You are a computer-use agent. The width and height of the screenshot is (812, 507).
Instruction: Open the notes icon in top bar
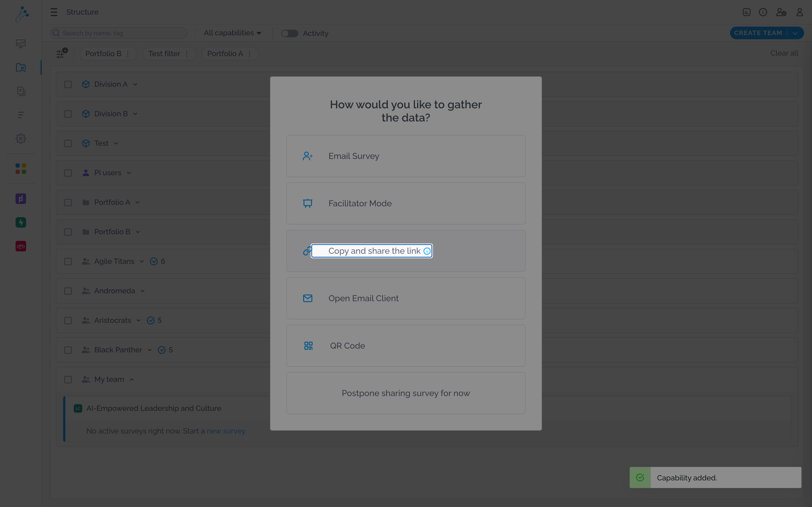(746, 12)
